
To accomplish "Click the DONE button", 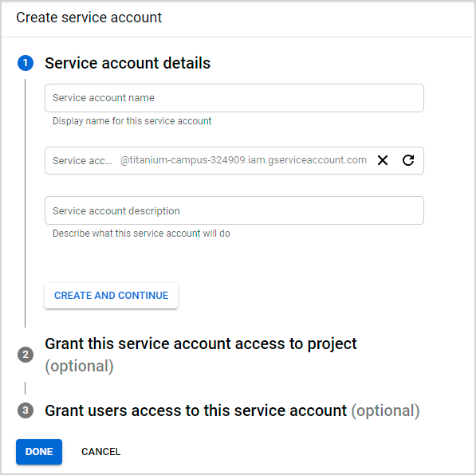I will [x=39, y=452].
